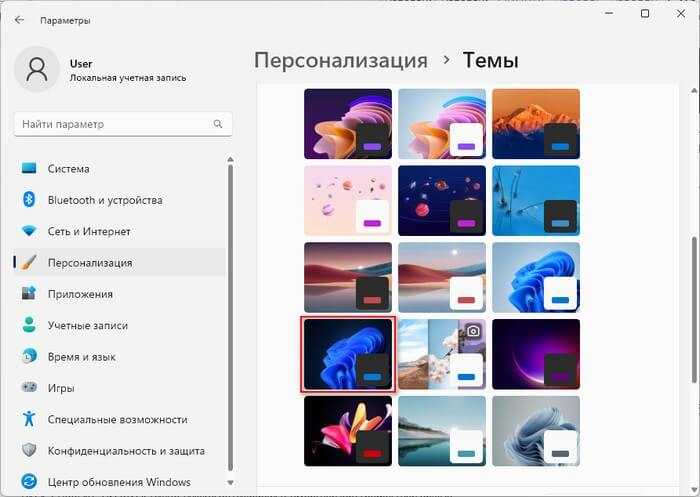Select Персонализация in the sidebar

point(120,263)
